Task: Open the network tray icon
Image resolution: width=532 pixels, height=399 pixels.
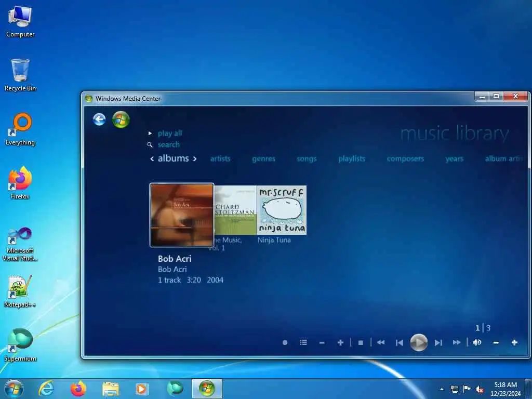Action: 454,389
